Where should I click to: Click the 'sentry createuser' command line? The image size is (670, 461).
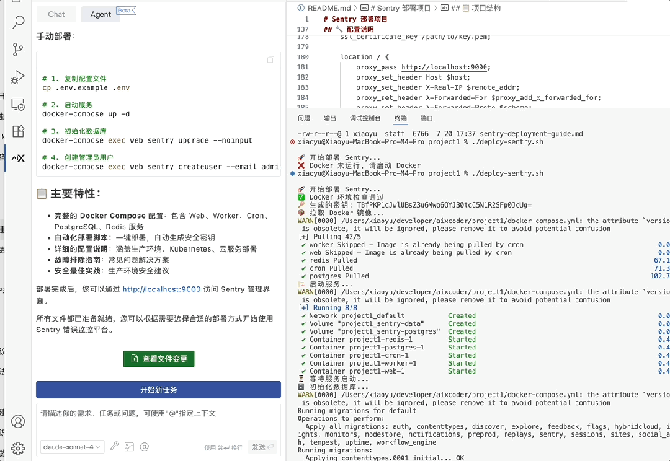160,167
